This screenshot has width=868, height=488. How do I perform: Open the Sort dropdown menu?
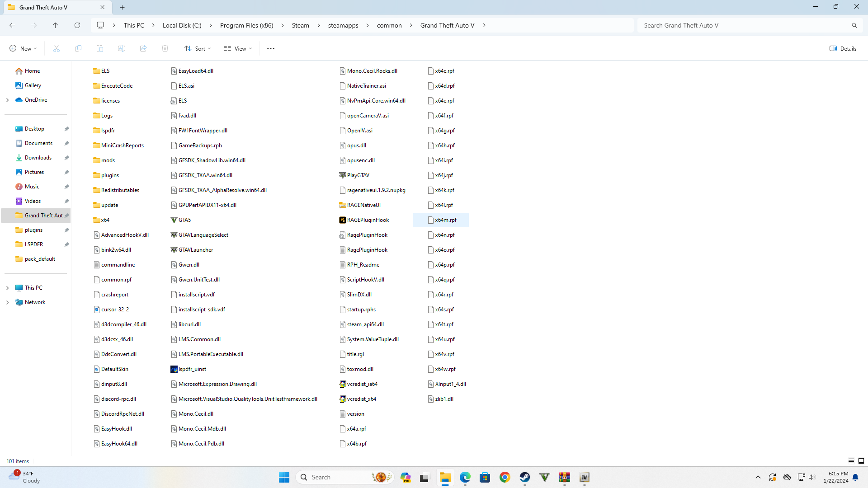(198, 48)
